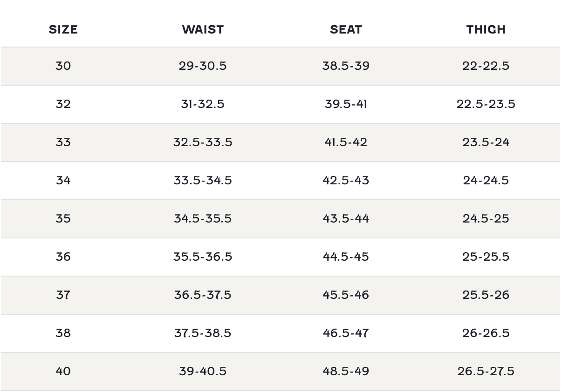This screenshot has height=392, width=562.
Task: Click the waist value 32.5-33.5
Action: pyautogui.click(x=203, y=142)
